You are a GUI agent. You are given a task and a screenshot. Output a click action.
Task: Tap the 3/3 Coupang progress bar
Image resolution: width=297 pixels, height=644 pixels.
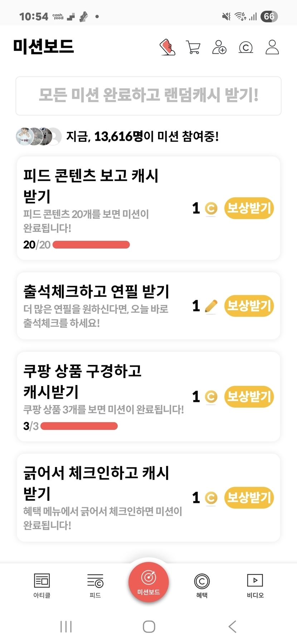79,426
